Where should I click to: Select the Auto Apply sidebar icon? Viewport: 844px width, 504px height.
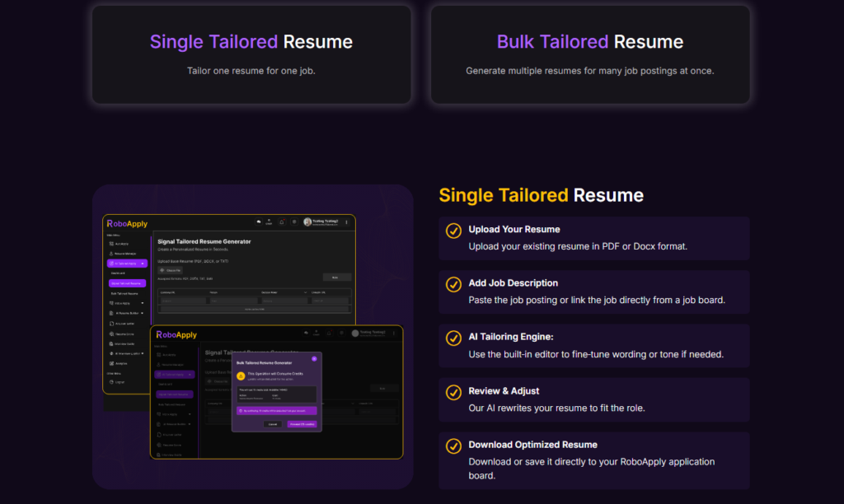click(x=110, y=243)
